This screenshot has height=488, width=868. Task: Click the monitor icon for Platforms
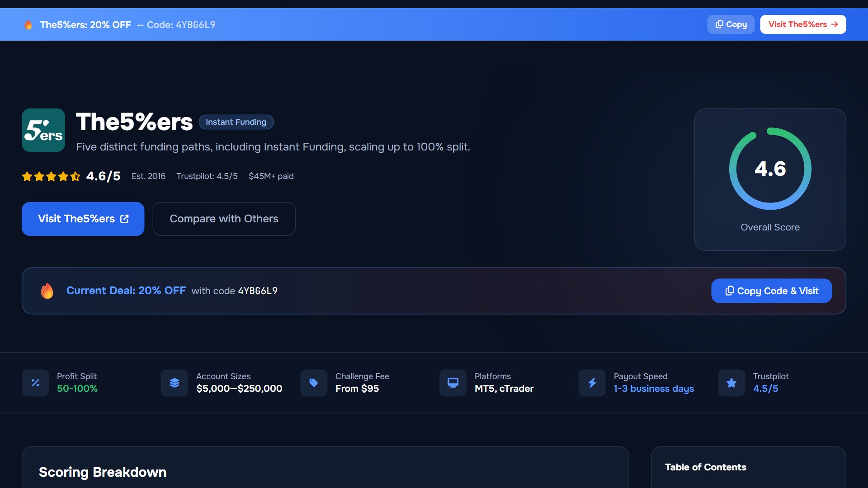[453, 383]
